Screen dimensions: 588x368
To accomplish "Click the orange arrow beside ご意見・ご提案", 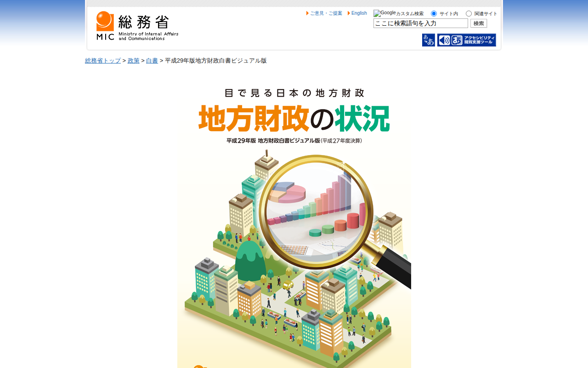I will tap(308, 13).
